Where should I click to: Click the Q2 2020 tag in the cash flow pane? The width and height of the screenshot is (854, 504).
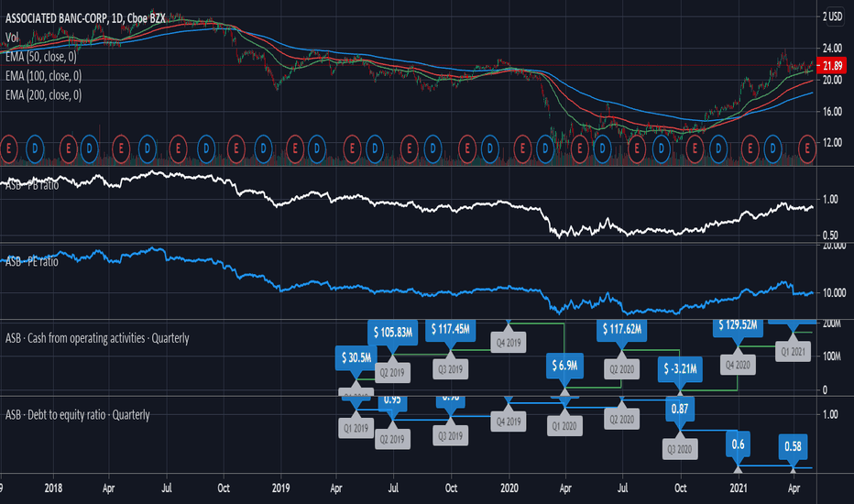click(621, 369)
